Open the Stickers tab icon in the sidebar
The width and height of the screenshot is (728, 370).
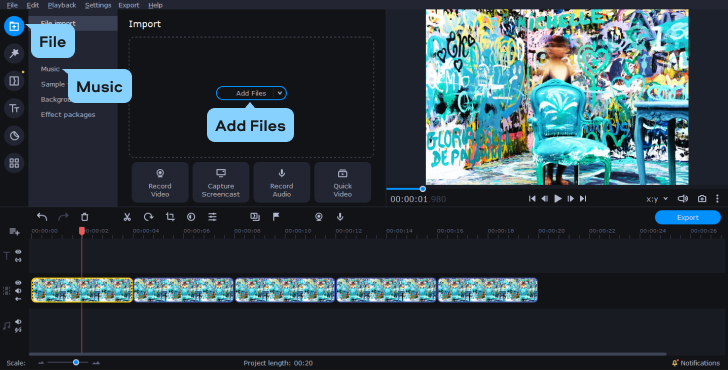pos(14,136)
